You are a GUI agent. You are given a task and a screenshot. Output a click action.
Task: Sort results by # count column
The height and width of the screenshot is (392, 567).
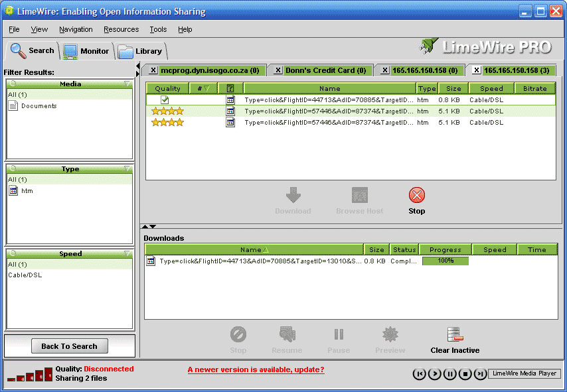pos(203,88)
